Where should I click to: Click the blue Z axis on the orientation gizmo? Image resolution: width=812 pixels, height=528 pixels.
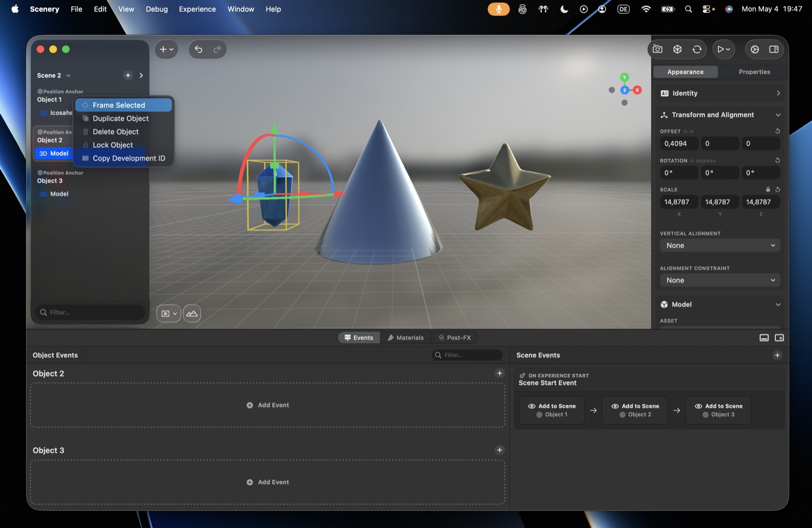625,90
